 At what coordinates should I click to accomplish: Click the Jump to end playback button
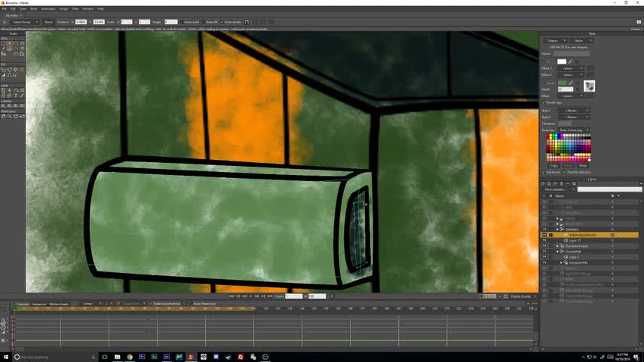pos(270,296)
